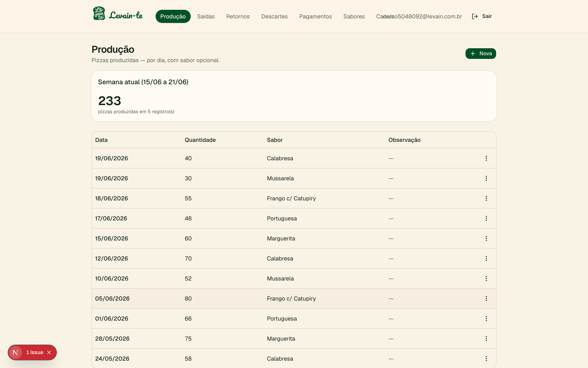This screenshot has width=588, height=368.
Task: Click the Nova button
Action: point(481,54)
